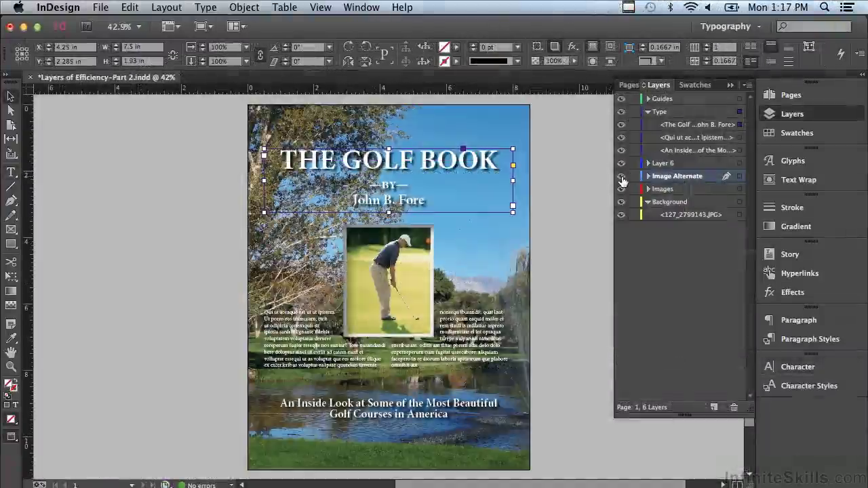Collapse the Type layer triangle
Viewport: 868px width, 488px height.
click(x=648, y=112)
